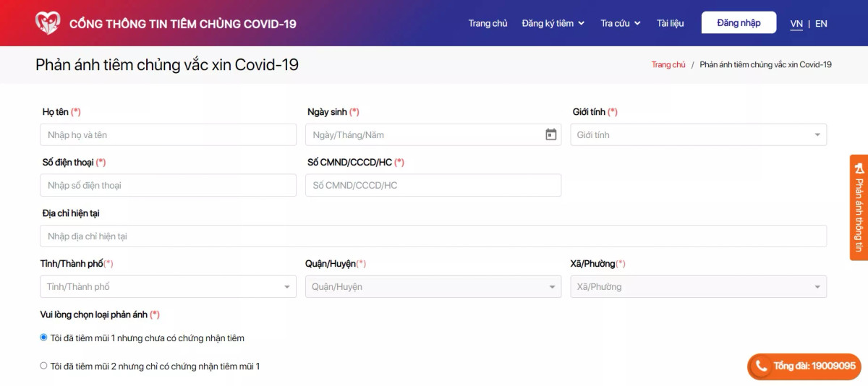The height and width of the screenshot is (386, 868).
Task: Go to Tài liệu in the navigation
Action: (x=670, y=23)
